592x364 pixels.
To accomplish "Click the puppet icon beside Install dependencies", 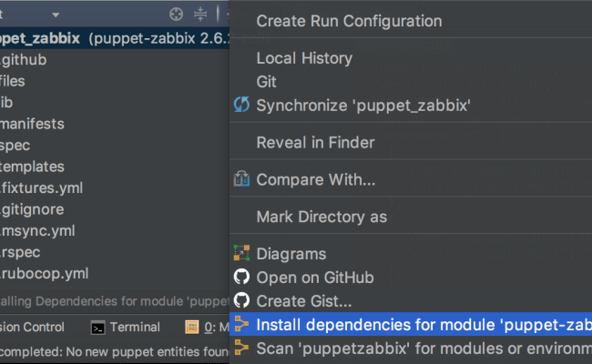I will click(241, 324).
